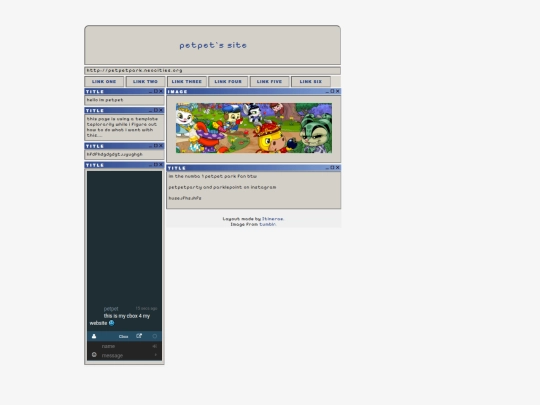Click the blue smiley emoji in the chat message

tap(111, 323)
